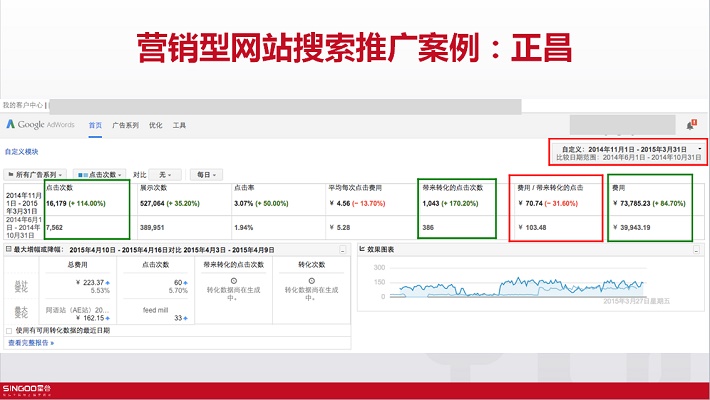Viewport: 710px width, 400px height.
Task: Click the SINGOO logo in footer
Action: pos(27,390)
